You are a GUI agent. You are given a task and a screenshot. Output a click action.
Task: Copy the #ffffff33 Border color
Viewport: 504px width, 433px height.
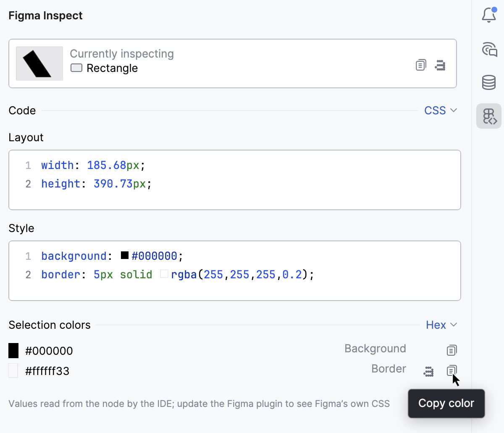pyautogui.click(x=451, y=370)
